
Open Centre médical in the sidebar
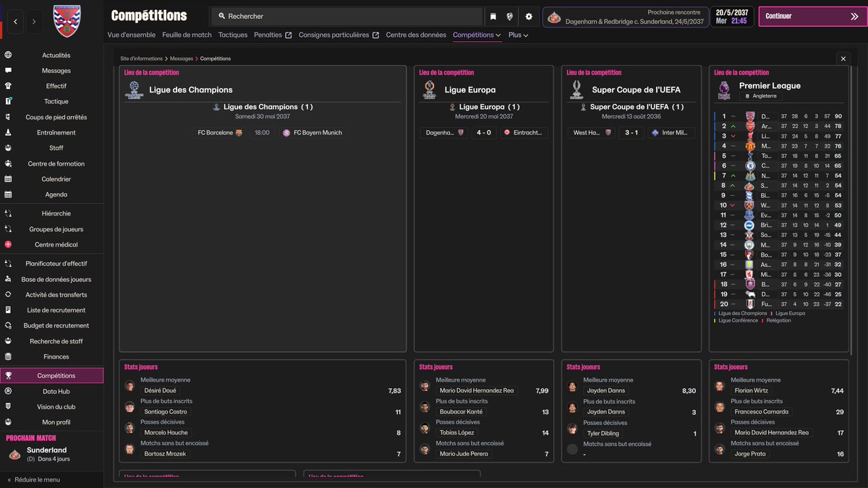point(56,244)
